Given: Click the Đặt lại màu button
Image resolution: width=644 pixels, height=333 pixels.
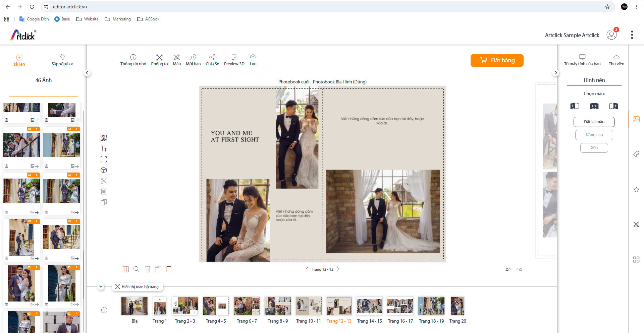Looking at the screenshot, I should point(594,122).
